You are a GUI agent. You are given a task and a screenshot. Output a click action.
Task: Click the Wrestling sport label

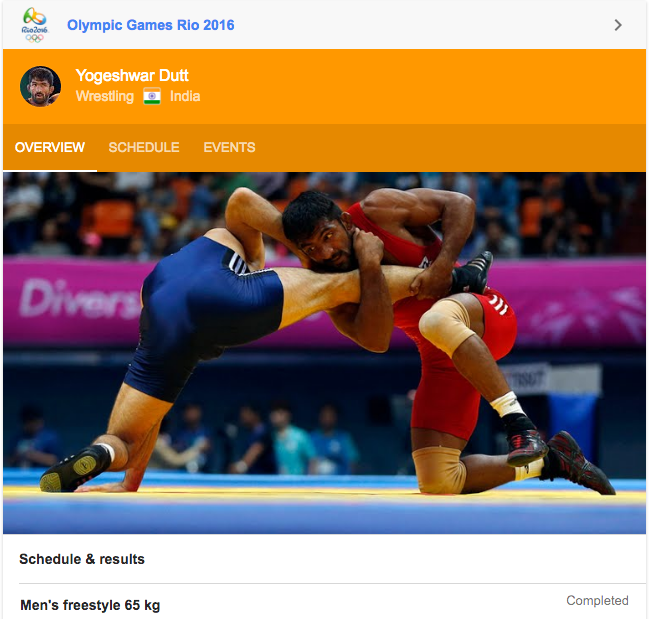[x=105, y=96]
